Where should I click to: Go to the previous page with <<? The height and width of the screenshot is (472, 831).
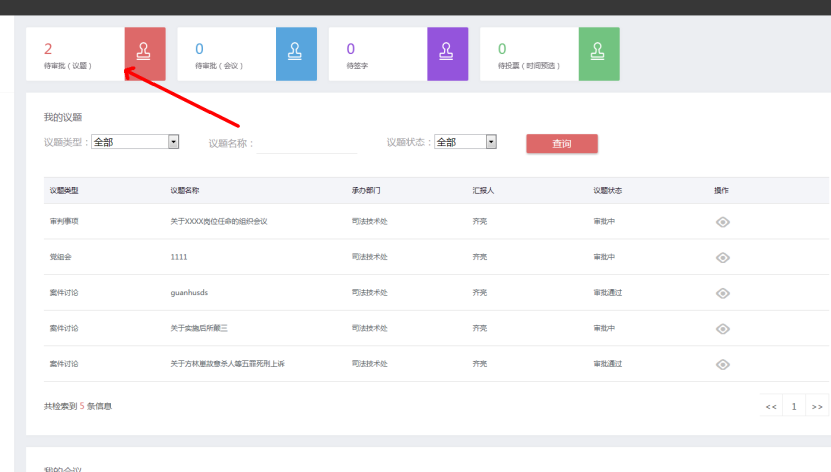click(771, 406)
